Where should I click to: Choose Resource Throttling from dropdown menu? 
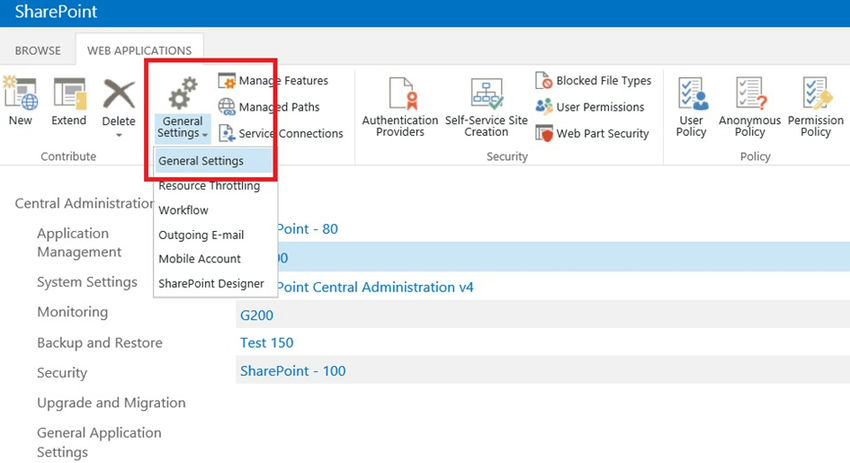point(209,186)
